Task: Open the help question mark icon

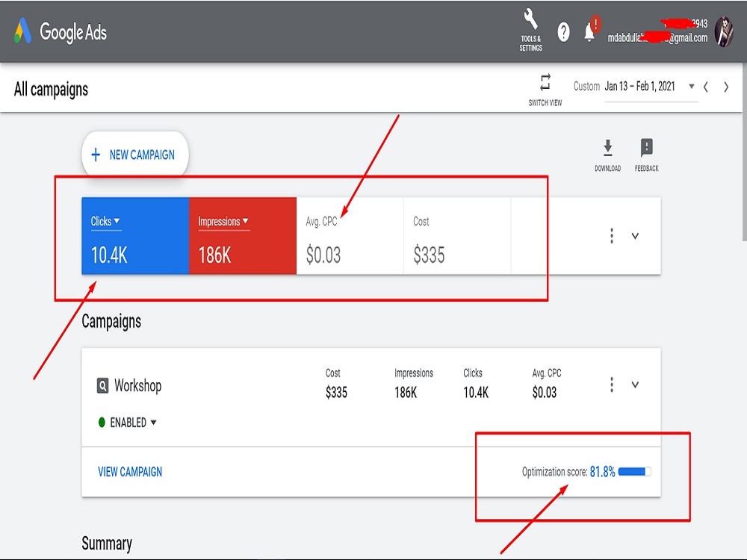Action: click(x=563, y=32)
